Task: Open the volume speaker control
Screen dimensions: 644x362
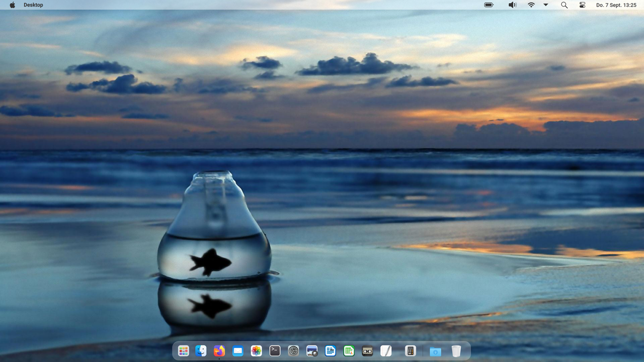Action: pos(512,5)
